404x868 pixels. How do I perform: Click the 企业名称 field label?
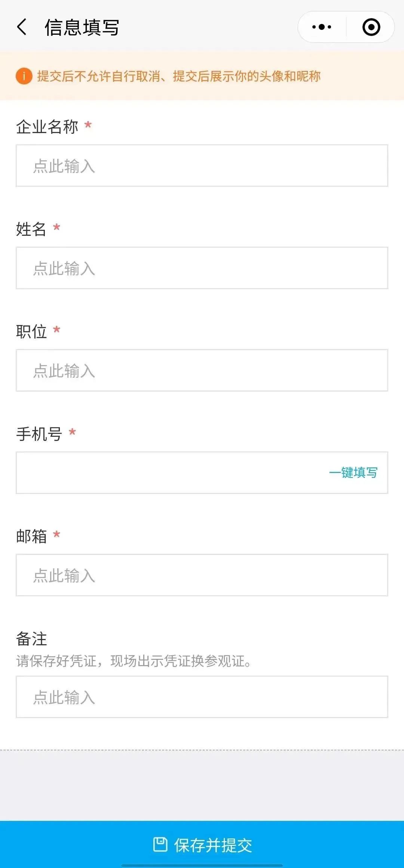[47, 127]
